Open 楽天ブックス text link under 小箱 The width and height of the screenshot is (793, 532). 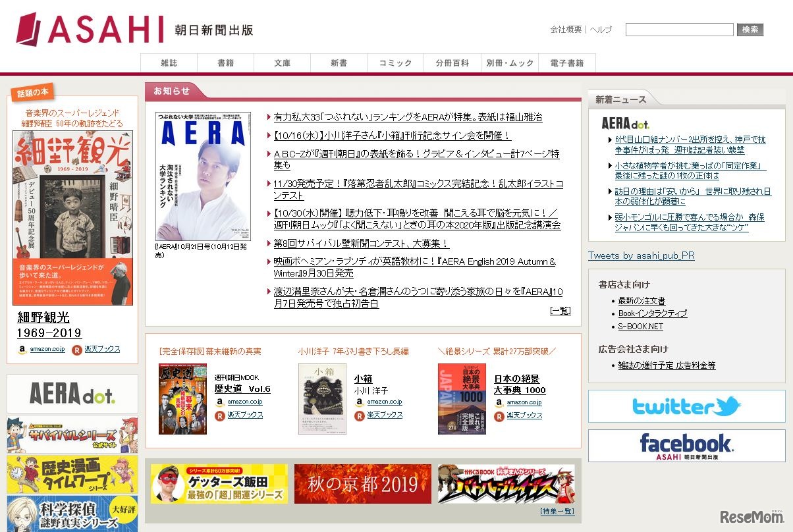coord(385,415)
